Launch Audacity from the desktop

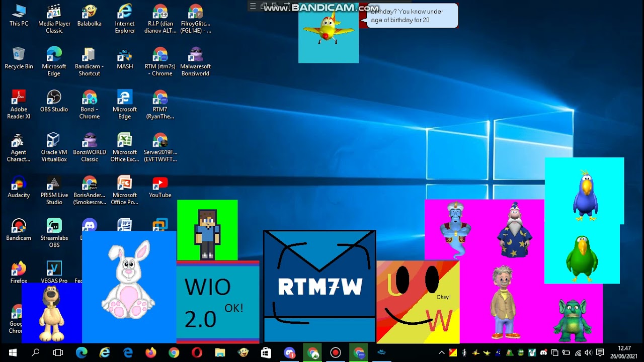(19, 187)
